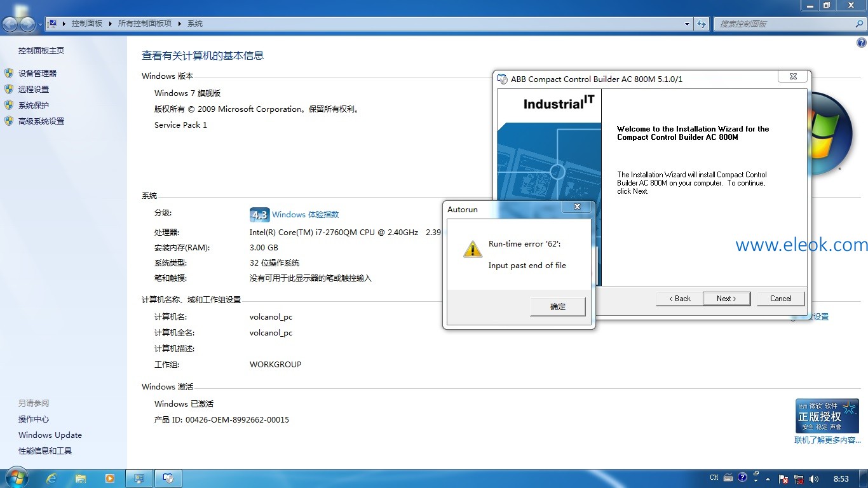Image resolution: width=868 pixels, height=488 pixels.
Task: Go to 控制面板主页
Action: (x=41, y=50)
